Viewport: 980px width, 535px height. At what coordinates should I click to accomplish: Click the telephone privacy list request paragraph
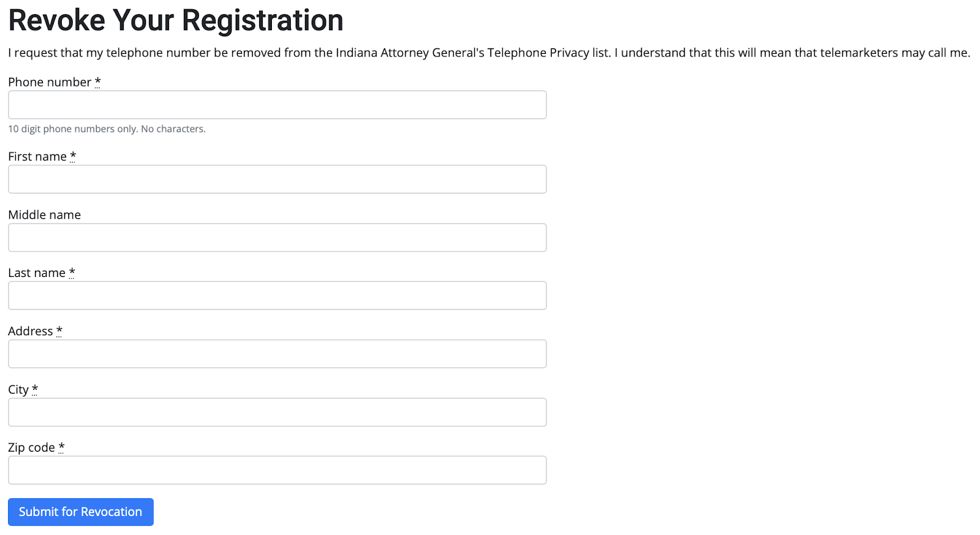tap(489, 53)
